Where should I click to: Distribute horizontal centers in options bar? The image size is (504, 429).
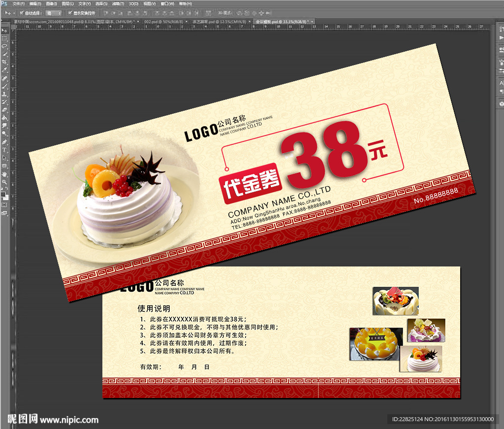click(189, 13)
